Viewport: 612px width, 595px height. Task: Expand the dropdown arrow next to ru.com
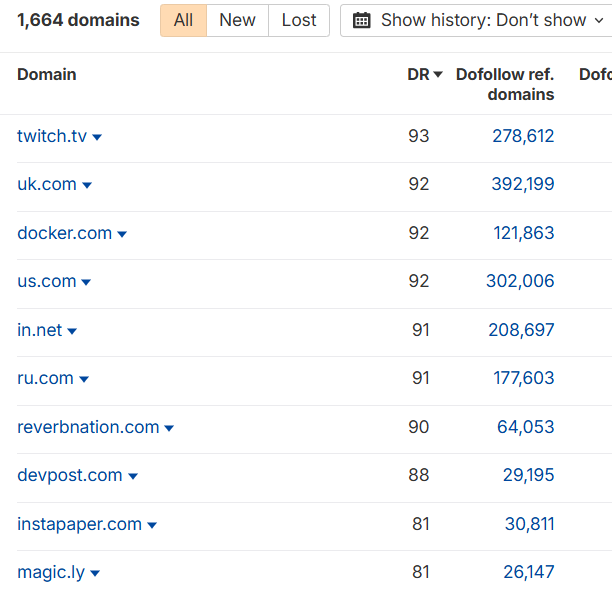[x=84, y=379]
